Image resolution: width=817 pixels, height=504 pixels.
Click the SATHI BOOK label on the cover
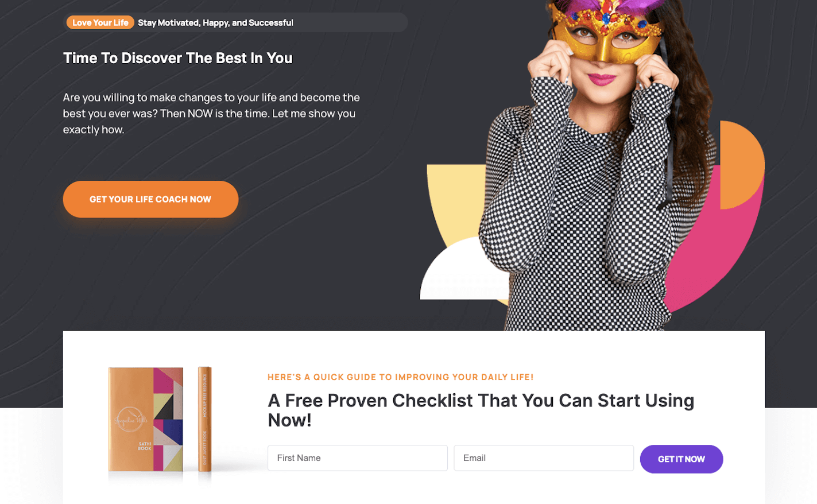pos(145,446)
